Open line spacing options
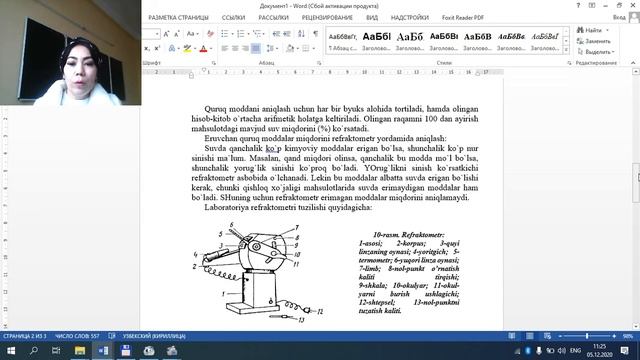Image resolution: width=640 pixels, height=360 pixels. click(271, 49)
